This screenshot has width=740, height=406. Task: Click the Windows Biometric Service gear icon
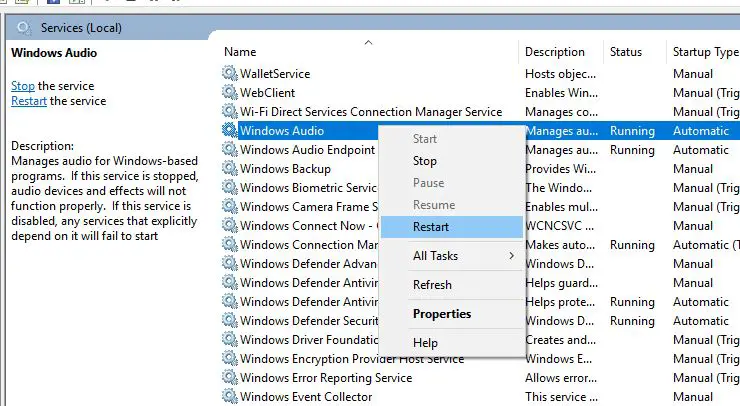[229, 187]
